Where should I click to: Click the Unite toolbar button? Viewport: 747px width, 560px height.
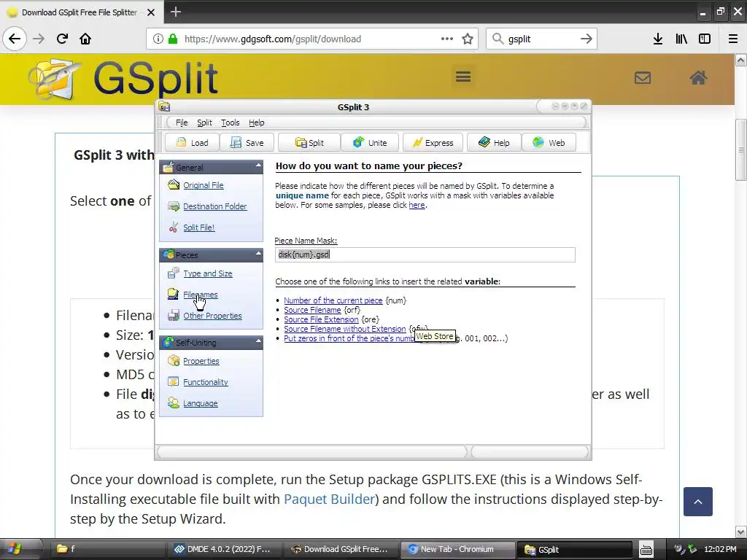tap(370, 143)
